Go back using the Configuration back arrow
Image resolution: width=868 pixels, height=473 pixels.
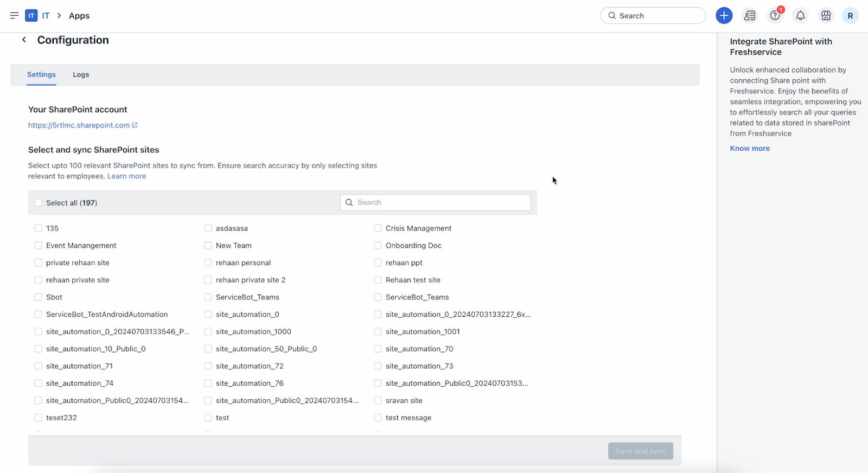[x=24, y=40]
